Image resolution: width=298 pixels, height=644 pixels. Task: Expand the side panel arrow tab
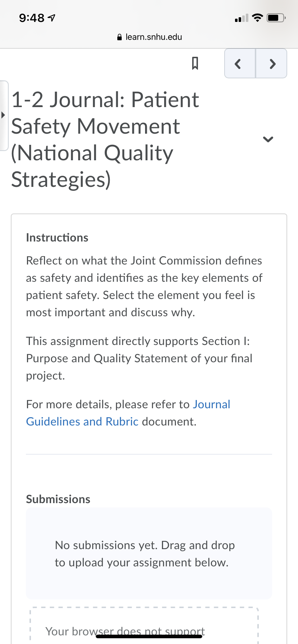click(4, 115)
